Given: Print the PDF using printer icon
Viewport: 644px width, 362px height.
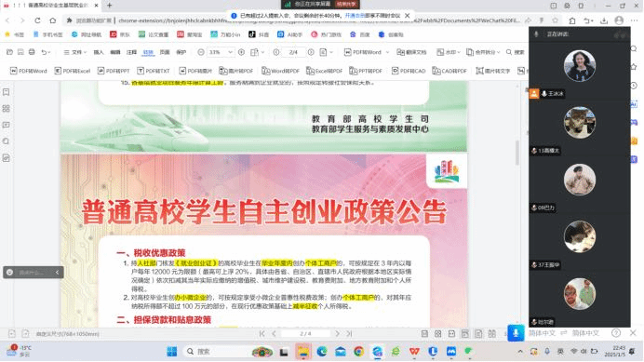Looking at the screenshot, I should (32, 52).
